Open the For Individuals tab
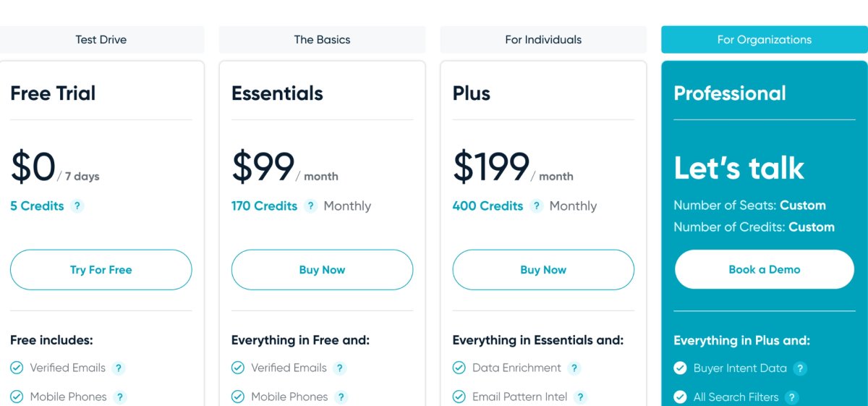Screen dimensions: 868x406 pyautogui.click(x=543, y=40)
